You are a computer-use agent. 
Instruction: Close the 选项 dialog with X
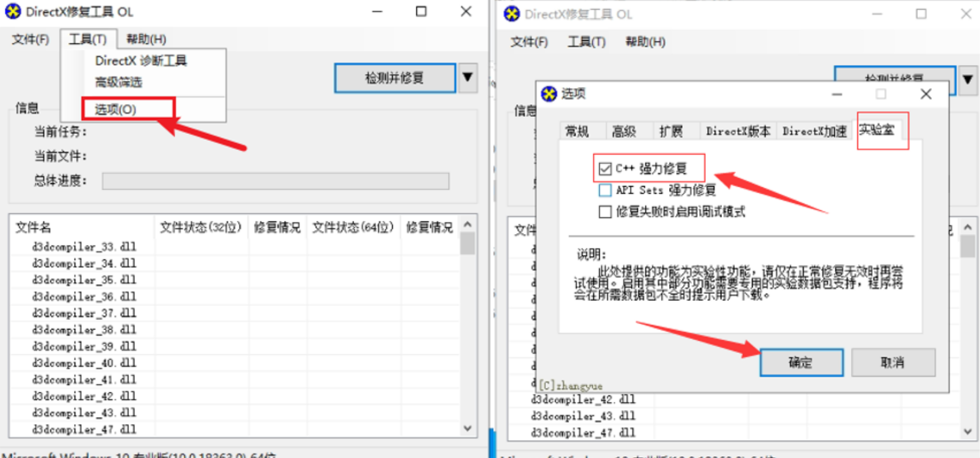click(x=926, y=94)
